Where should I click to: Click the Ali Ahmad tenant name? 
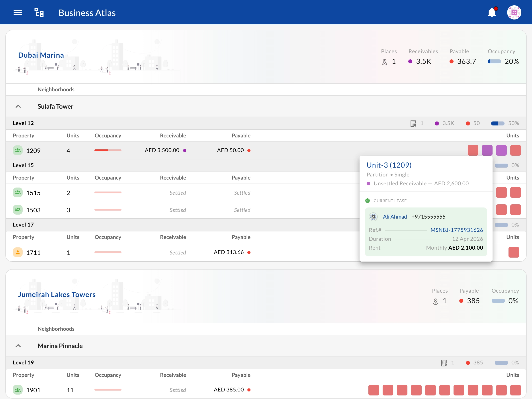click(395, 217)
